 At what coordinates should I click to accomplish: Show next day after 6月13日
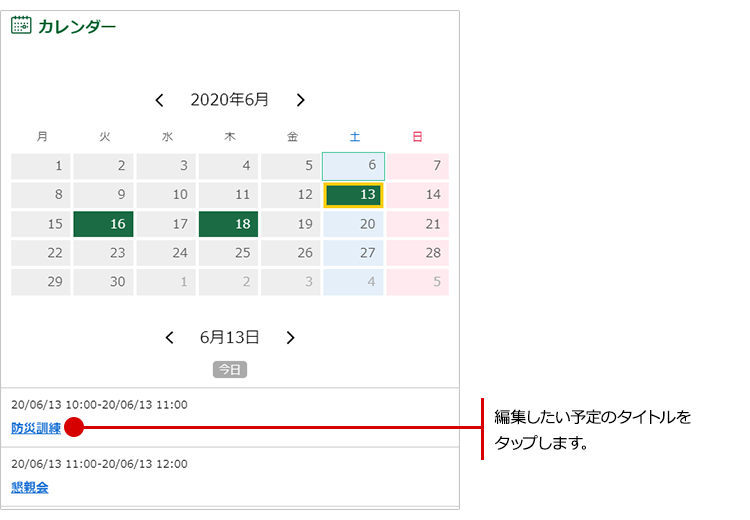tap(290, 338)
